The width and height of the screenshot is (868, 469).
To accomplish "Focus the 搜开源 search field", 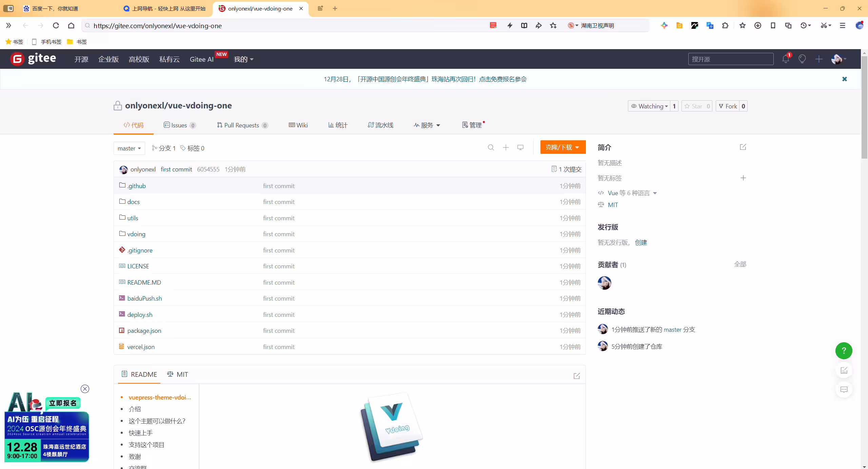I will click(731, 59).
